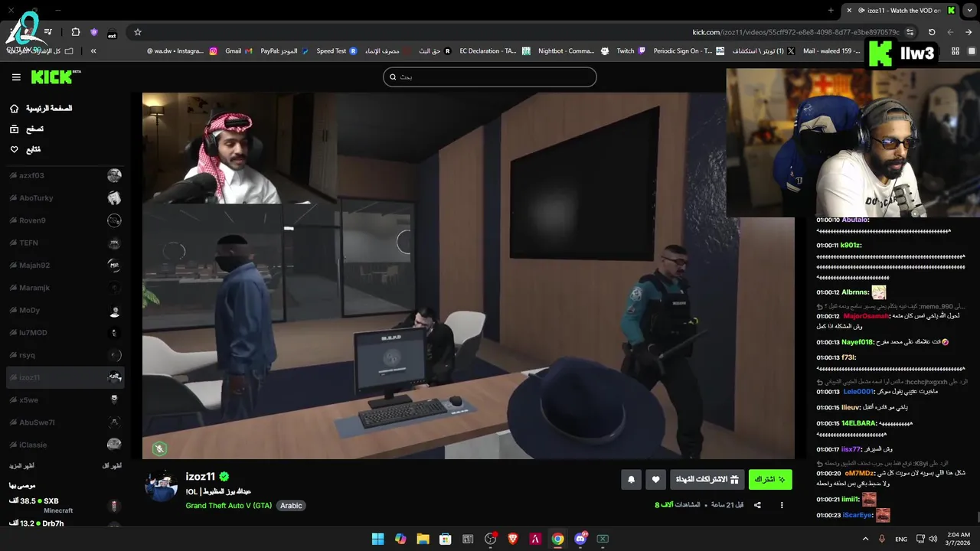
Task: Open the Chrome taskbar icon
Action: pos(558,539)
